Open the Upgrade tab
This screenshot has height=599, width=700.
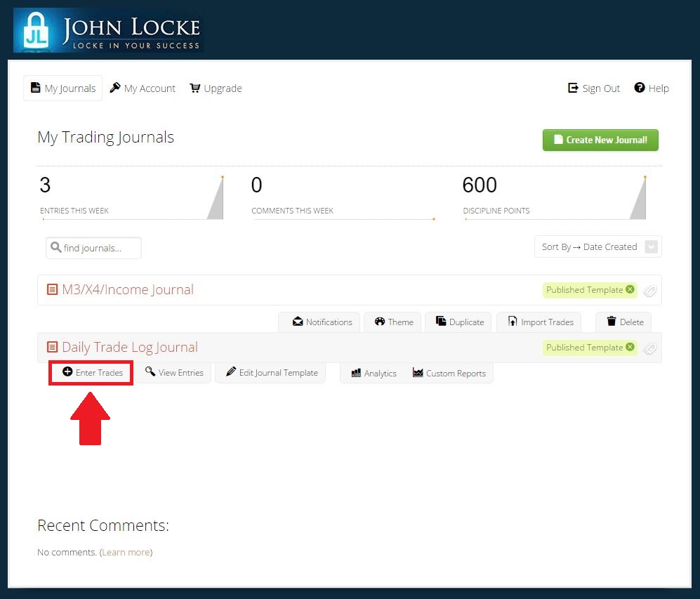tap(216, 88)
